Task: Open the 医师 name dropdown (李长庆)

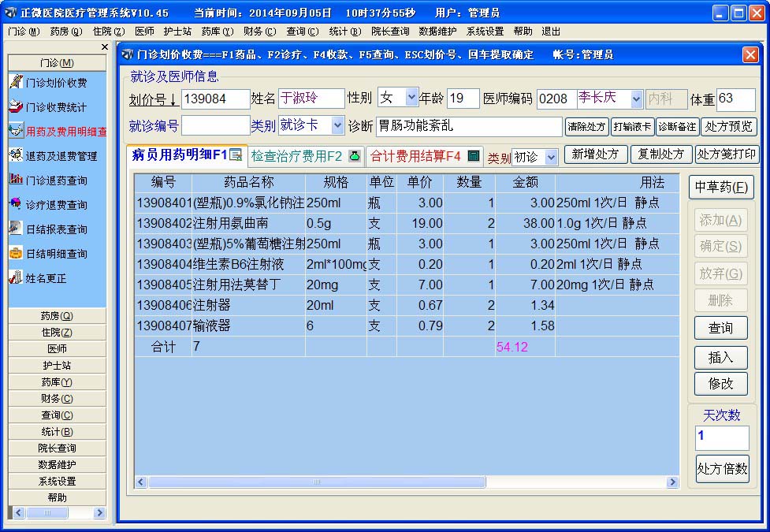Action: pos(636,99)
